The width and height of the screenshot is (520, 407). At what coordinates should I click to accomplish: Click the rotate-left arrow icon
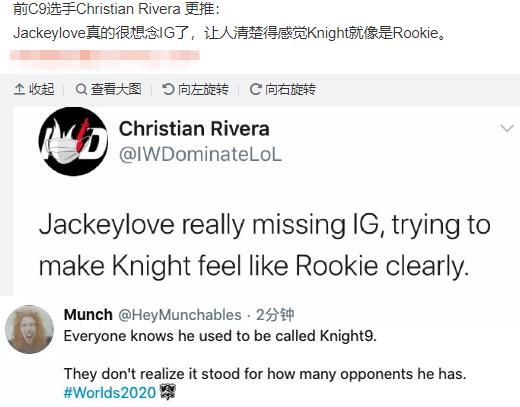[x=168, y=89]
